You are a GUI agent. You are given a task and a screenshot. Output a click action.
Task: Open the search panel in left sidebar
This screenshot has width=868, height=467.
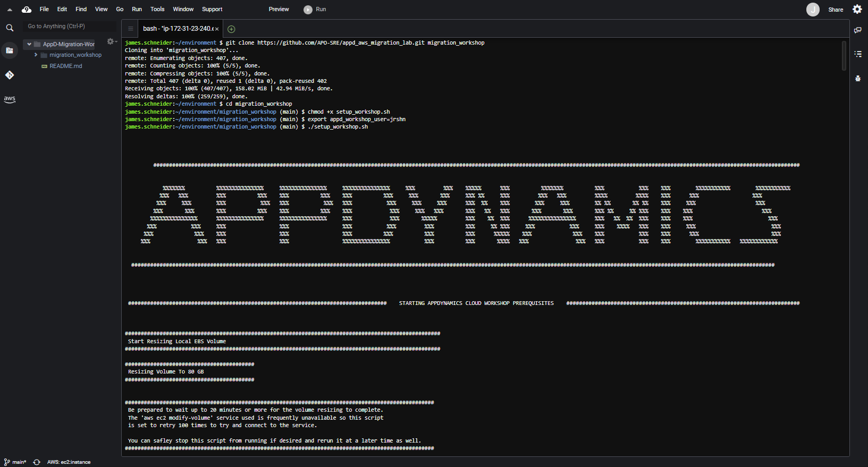click(x=10, y=28)
